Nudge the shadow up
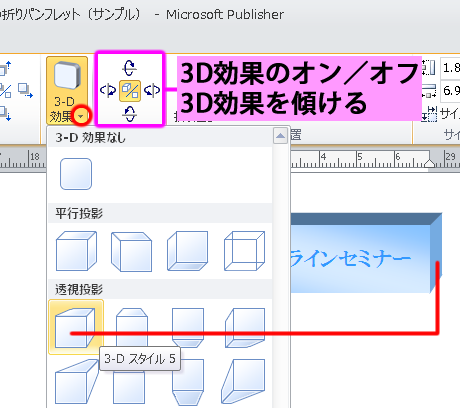 point(5,69)
